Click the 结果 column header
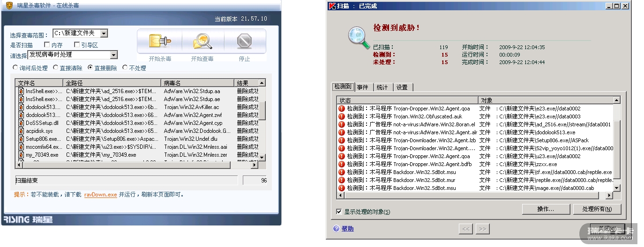This screenshot has width=644, height=247. click(x=246, y=83)
